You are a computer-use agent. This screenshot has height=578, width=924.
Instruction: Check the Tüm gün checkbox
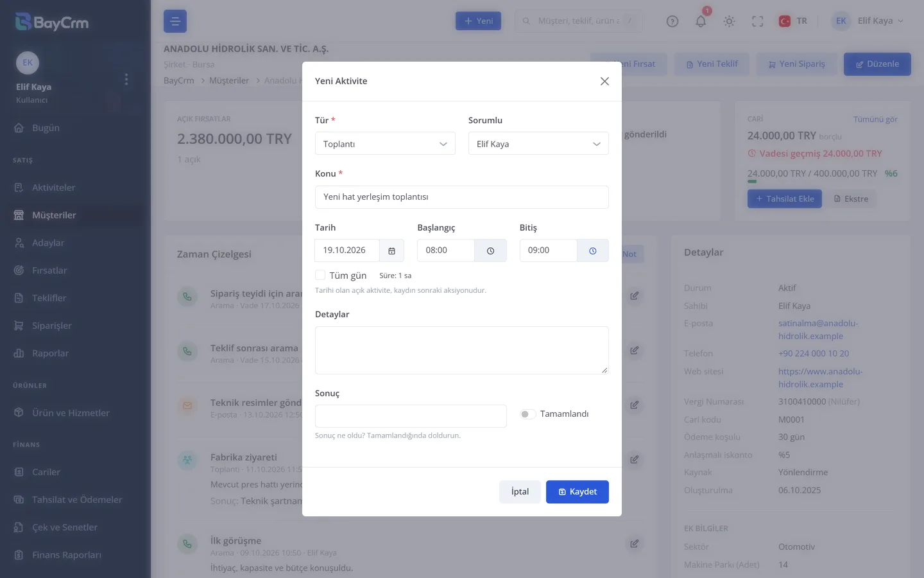click(320, 275)
